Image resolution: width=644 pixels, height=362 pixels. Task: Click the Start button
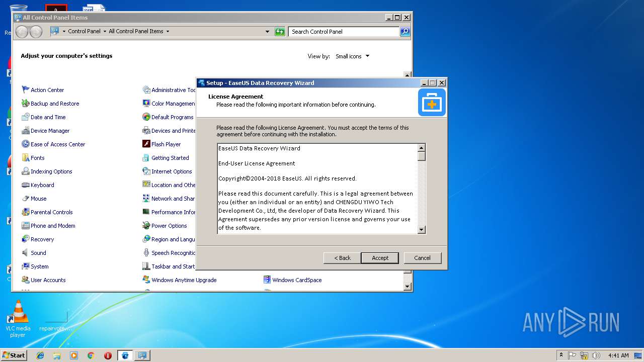(14, 355)
